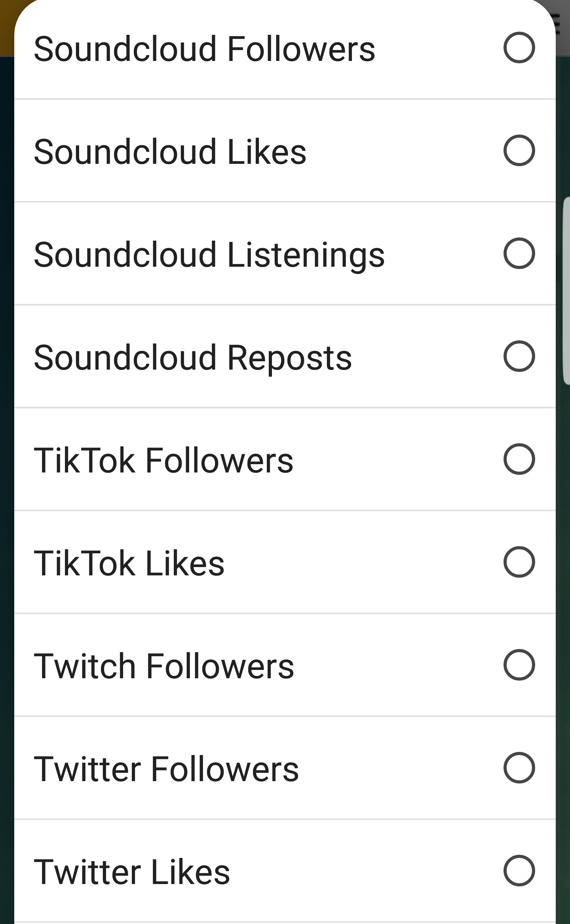This screenshot has height=924, width=570.
Task: Tap the TikTok Followers label
Action: (163, 460)
